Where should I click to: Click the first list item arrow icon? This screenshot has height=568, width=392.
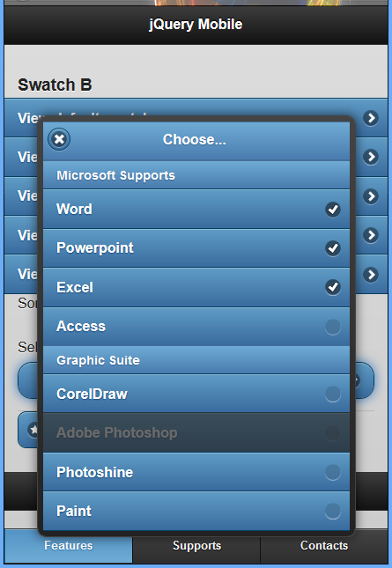tap(371, 118)
